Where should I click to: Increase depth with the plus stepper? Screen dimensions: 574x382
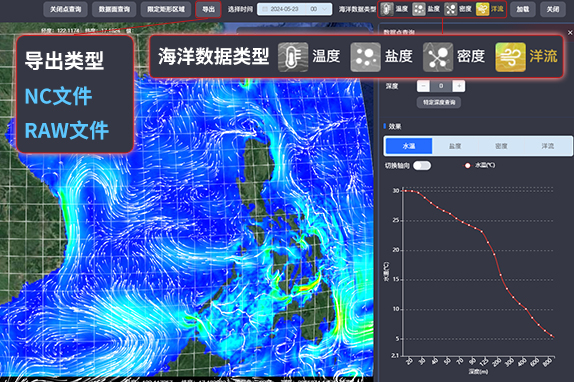pos(459,86)
